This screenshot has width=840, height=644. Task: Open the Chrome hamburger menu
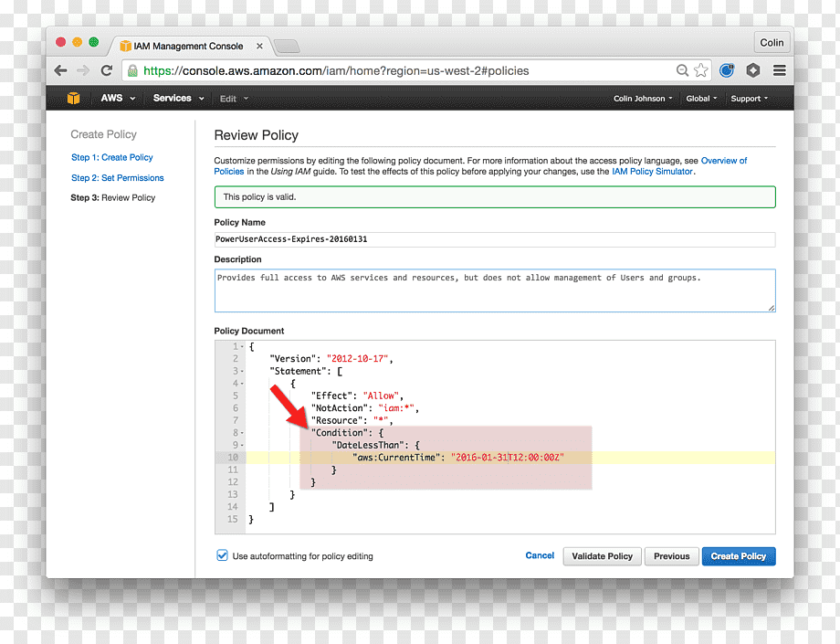click(x=780, y=70)
